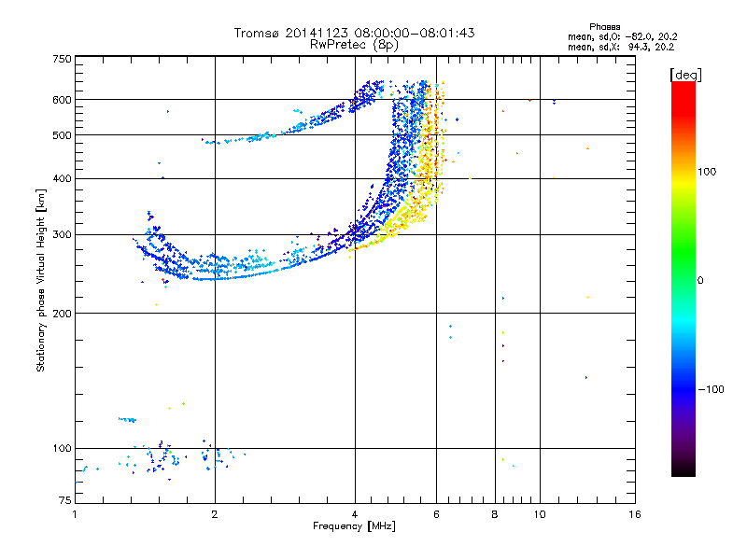Click the x-axis label "Frequency [MHz]"

pos(354,526)
